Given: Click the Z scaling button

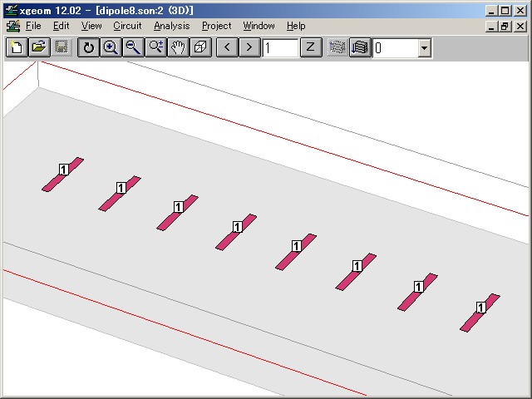Looking at the screenshot, I should coord(311,47).
